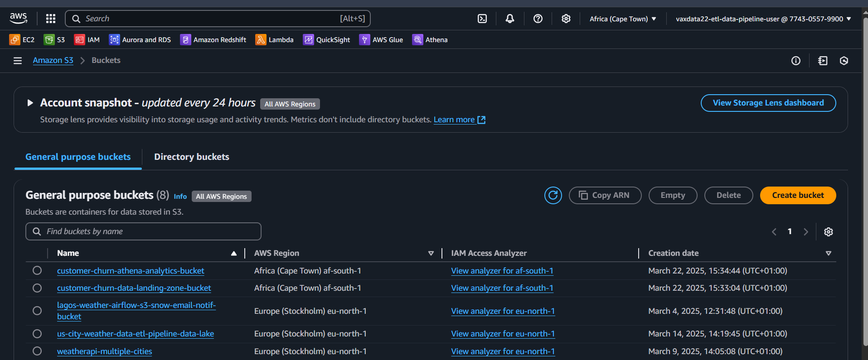
Task: Open table preferences gear
Action: coord(829,232)
